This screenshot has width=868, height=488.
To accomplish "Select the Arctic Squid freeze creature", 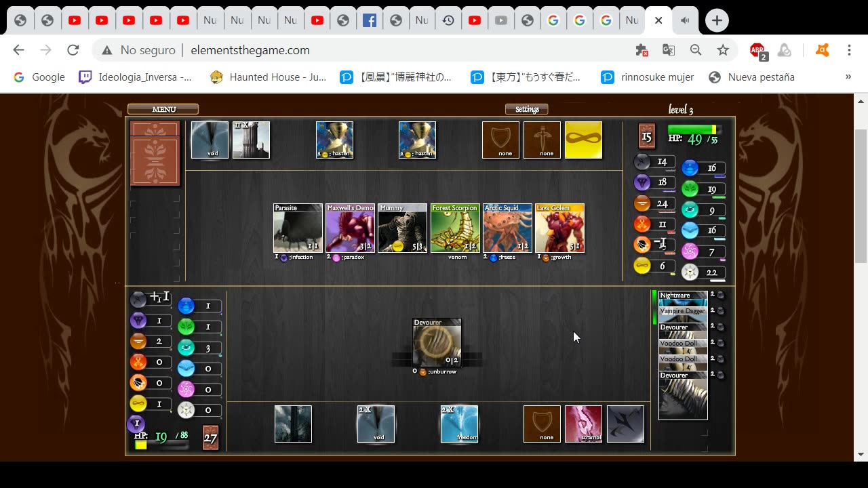I will 507,228.
